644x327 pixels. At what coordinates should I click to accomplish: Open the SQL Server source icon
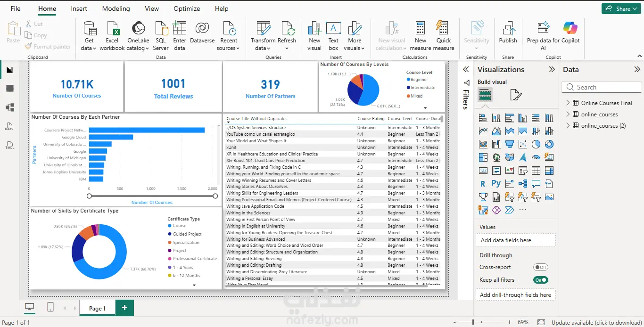click(x=161, y=29)
